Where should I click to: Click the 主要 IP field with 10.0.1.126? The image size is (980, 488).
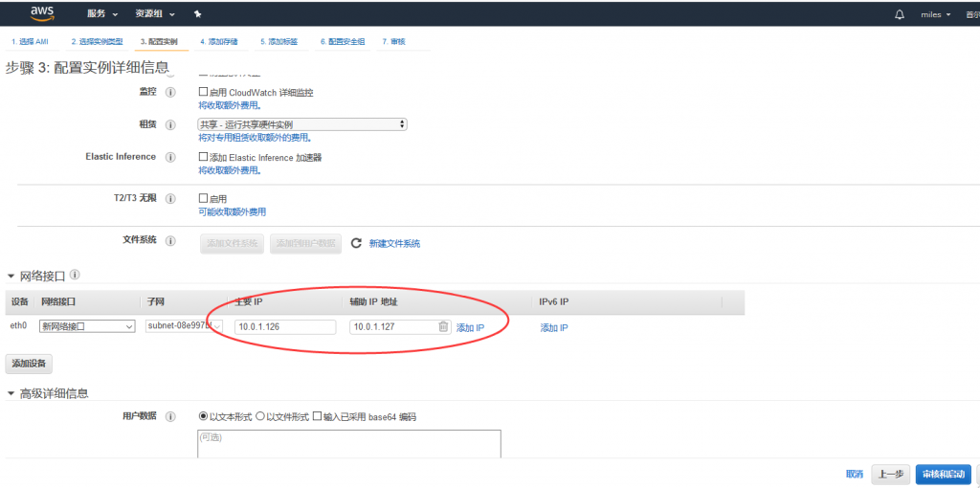pos(285,327)
